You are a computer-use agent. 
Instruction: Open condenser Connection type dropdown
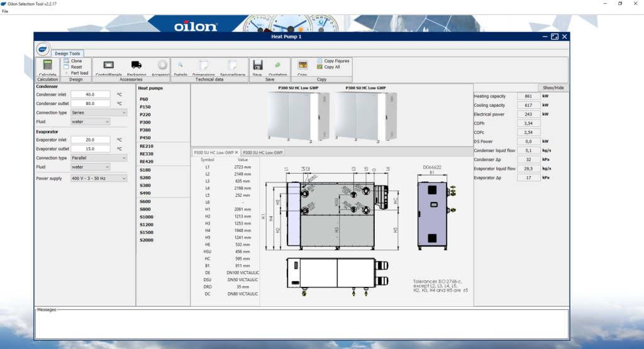pos(99,113)
